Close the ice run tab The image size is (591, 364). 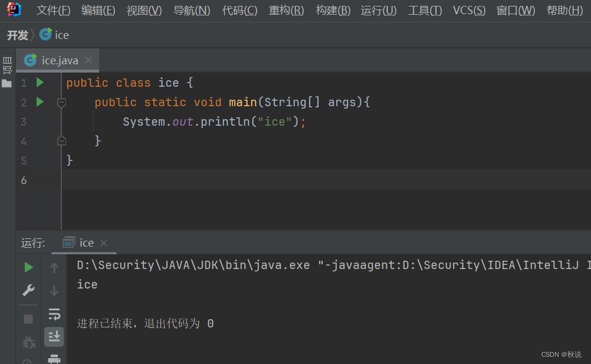point(104,244)
